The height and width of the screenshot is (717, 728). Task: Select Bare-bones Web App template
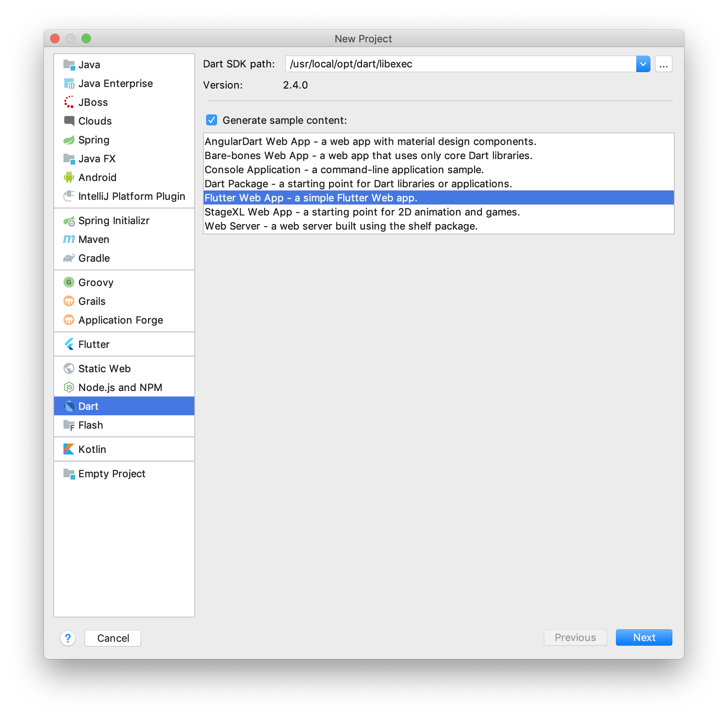coord(438,156)
